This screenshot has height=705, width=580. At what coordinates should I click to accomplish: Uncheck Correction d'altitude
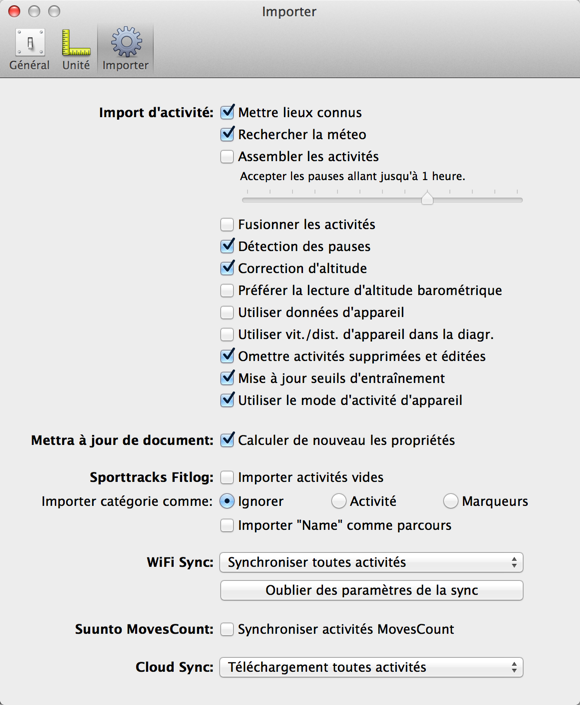tap(227, 268)
